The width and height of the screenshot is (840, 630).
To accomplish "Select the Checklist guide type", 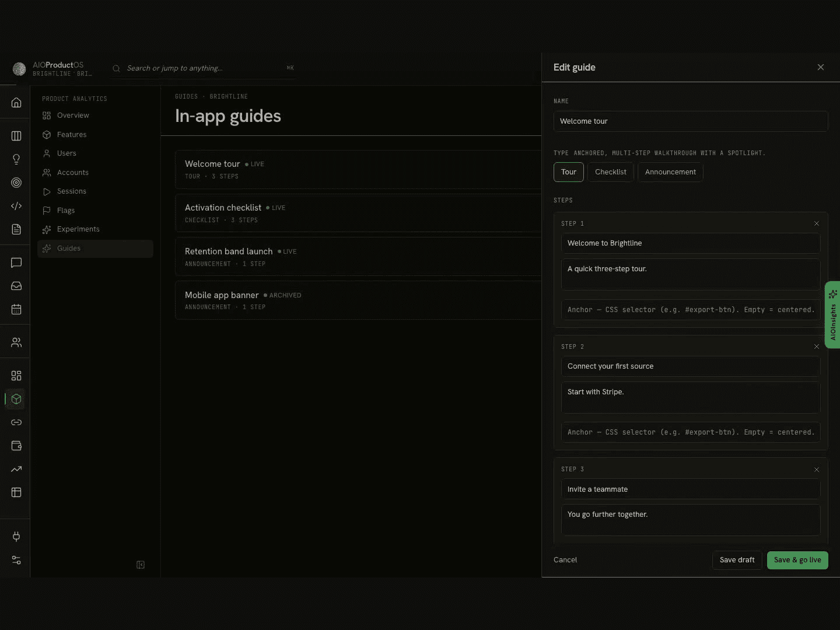I will click(610, 172).
